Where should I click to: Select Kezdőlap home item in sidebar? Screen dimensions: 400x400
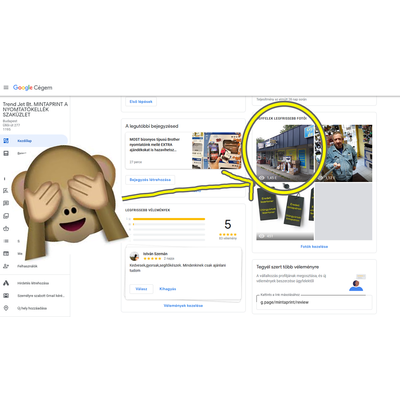tap(34, 141)
